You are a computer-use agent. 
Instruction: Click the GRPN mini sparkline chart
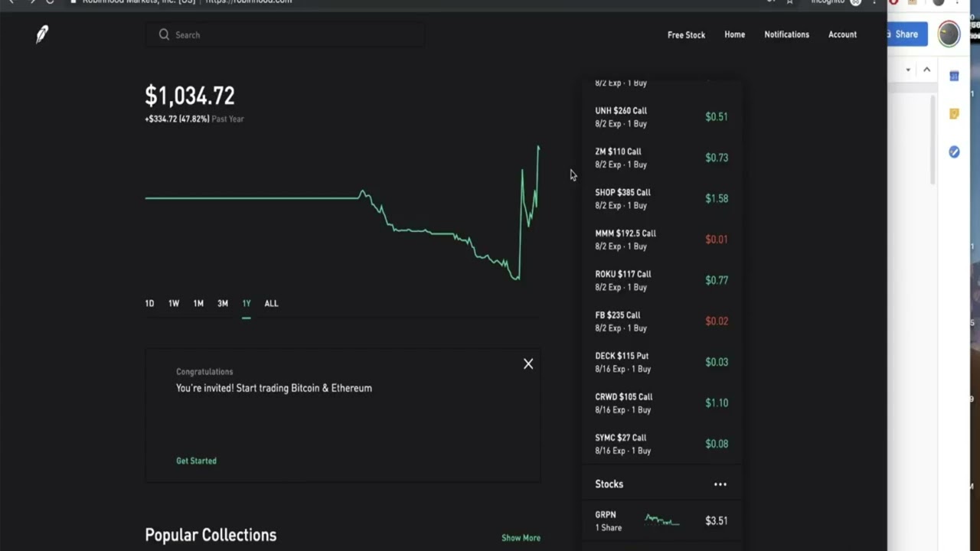[661, 520]
